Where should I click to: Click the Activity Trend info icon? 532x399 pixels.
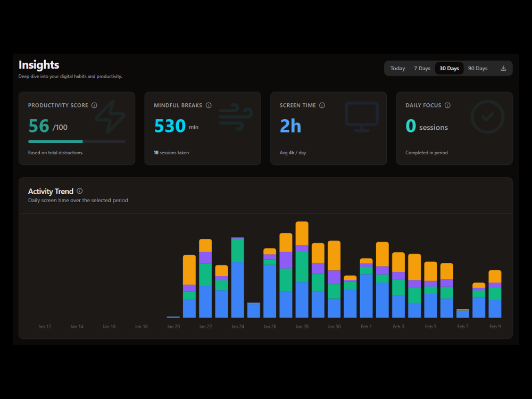click(x=79, y=191)
